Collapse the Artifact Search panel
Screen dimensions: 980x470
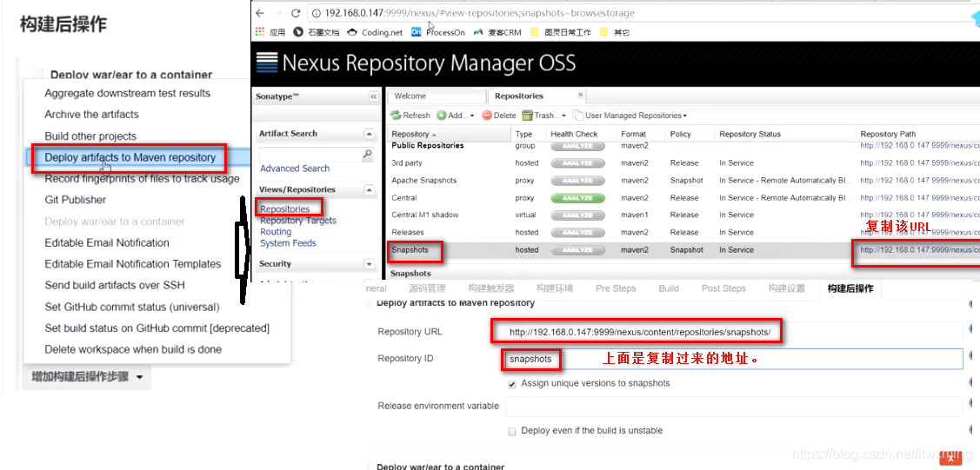pyautogui.click(x=369, y=134)
